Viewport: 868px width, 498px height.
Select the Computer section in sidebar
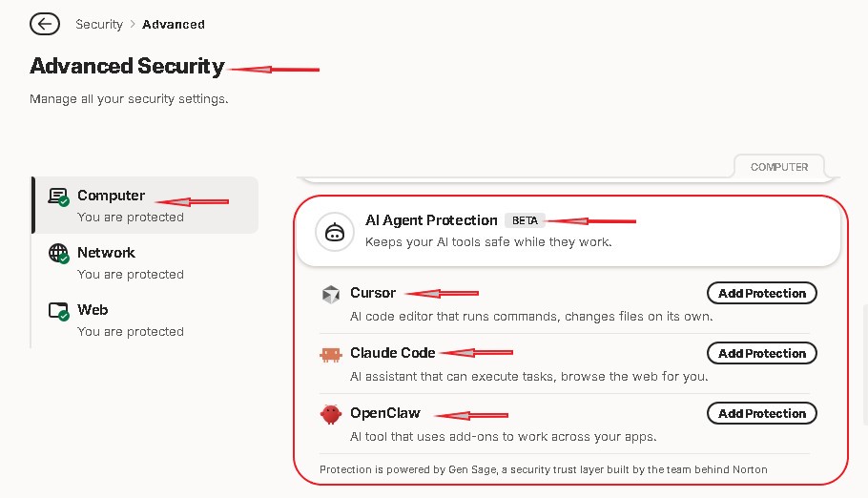point(146,205)
